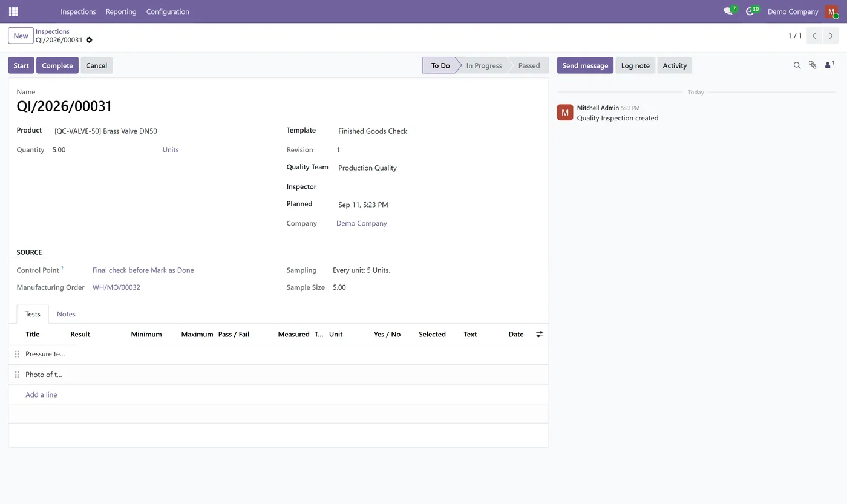
Task: Click the empty Inspector field
Action: [438, 186]
